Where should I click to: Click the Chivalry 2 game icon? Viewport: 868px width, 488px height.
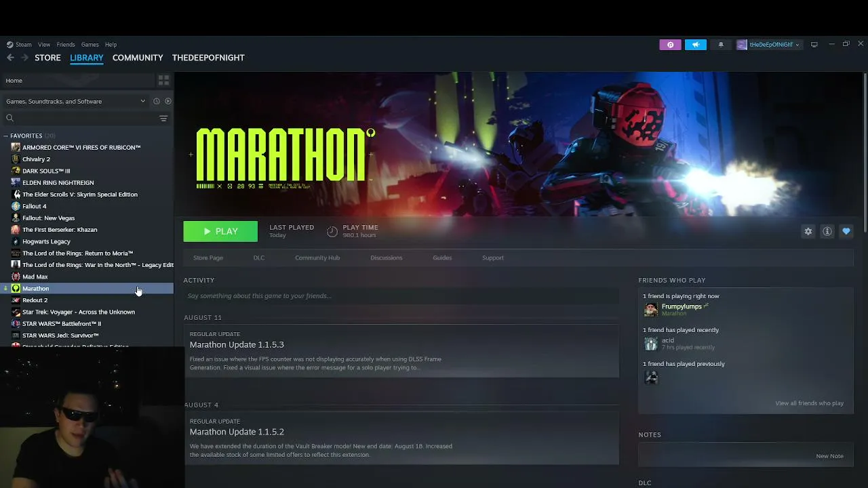coord(16,159)
